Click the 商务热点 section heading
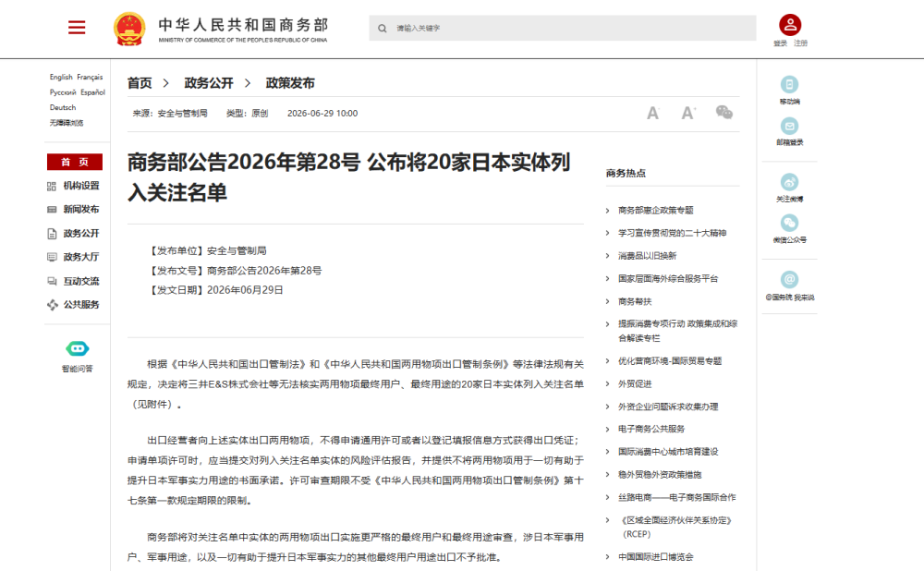924x571 pixels. click(626, 174)
